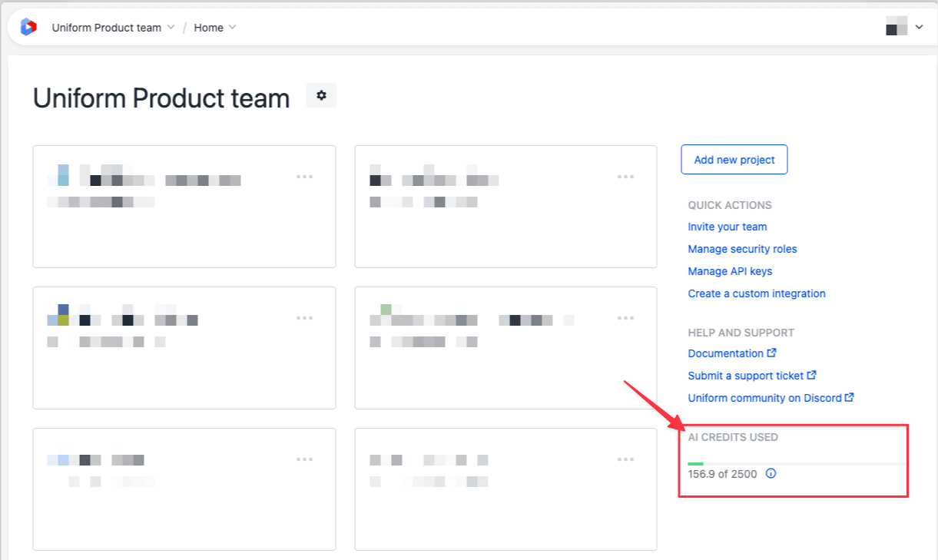The image size is (938, 560).
Task: Open ellipsis menu on middle-right project card
Action: click(626, 318)
